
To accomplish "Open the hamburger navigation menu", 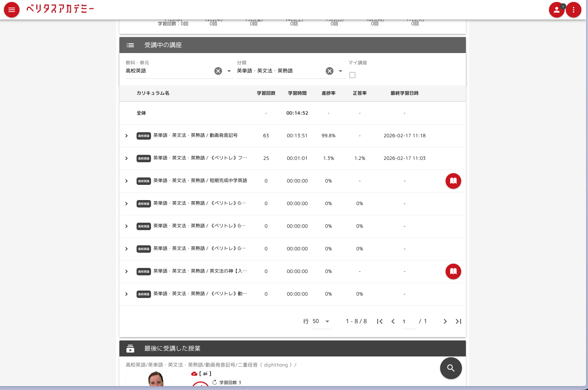I will click(x=12, y=10).
